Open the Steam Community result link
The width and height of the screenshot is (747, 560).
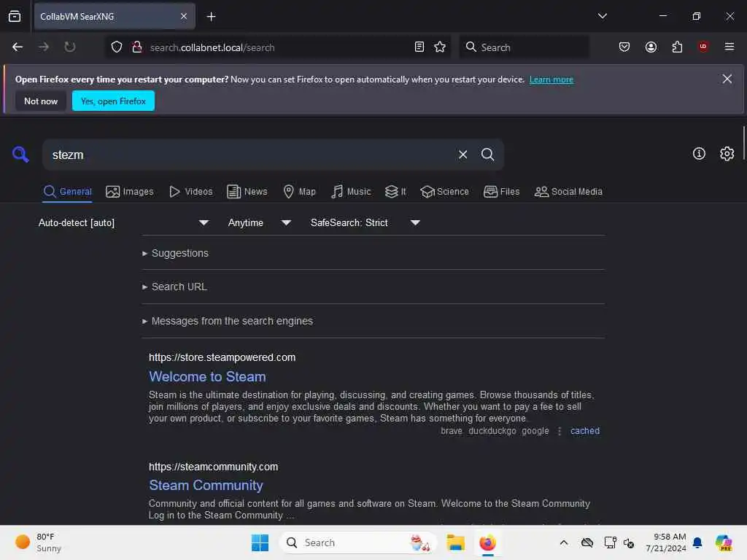pyautogui.click(x=206, y=485)
